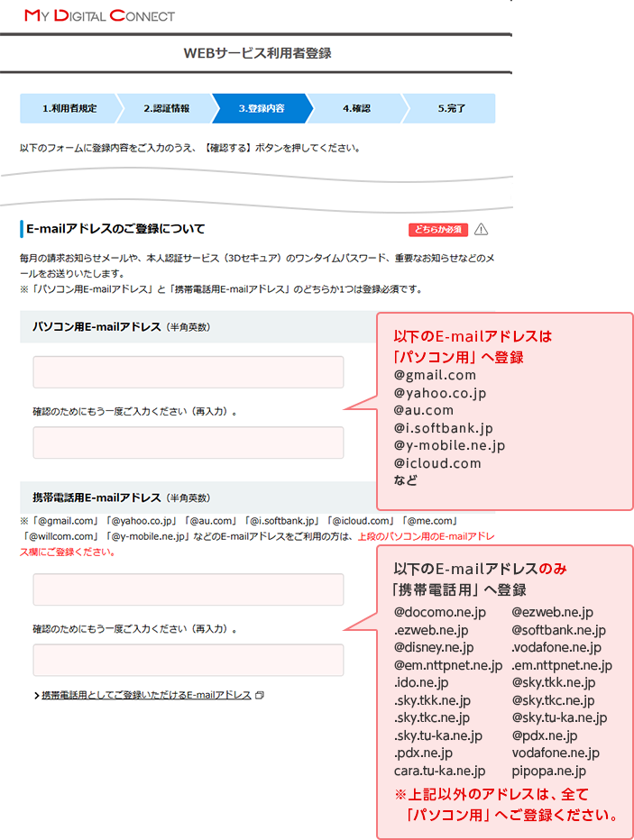Click @icloud.com in the PC callout
The width and height of the screenshot is (634, 840).
[x=437, y=463]
